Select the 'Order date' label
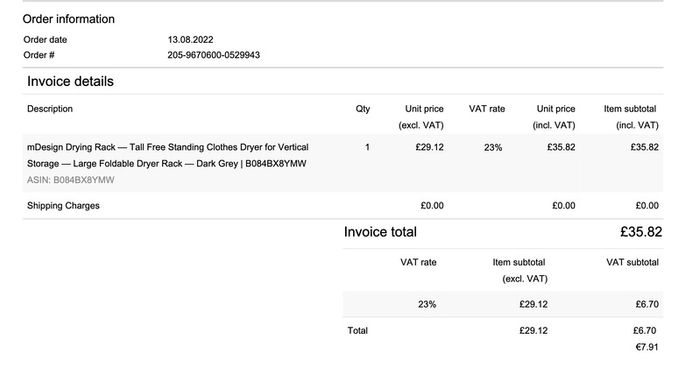700x375 pixels. 45,40
